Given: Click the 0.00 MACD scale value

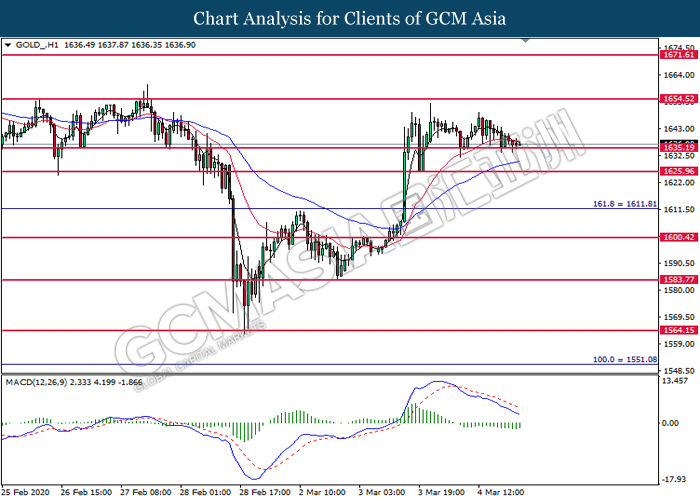Looking at the screenshot, I should pyautogui.click(x=670, y=423).
